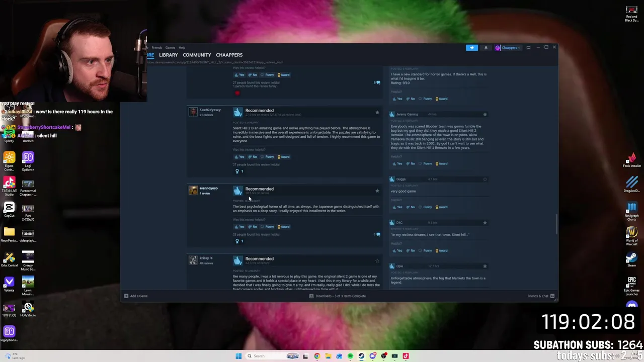This screenshot has width=644, height=362.
Task: Toggle star on Jeremy Gaming's review
Action: click(485, 115)
